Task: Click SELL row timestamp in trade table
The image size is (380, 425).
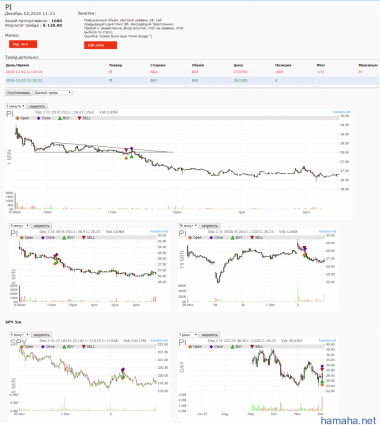Action: pyautogui.click(x=24, y=72)
